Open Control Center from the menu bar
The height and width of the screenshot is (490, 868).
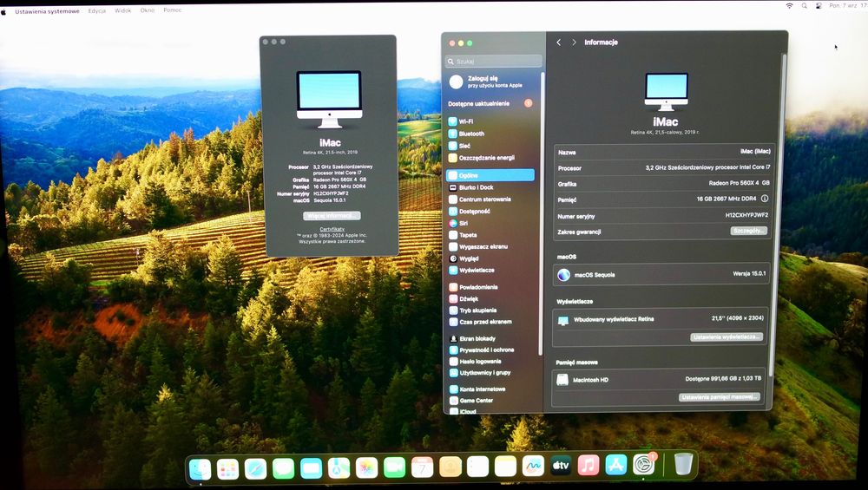(819, 5)
